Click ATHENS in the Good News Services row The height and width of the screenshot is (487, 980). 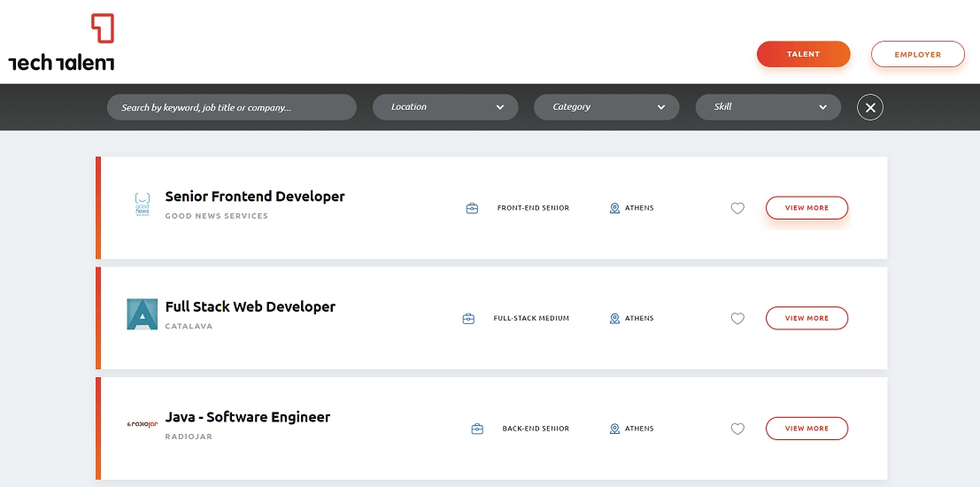(x=639, y=208)
